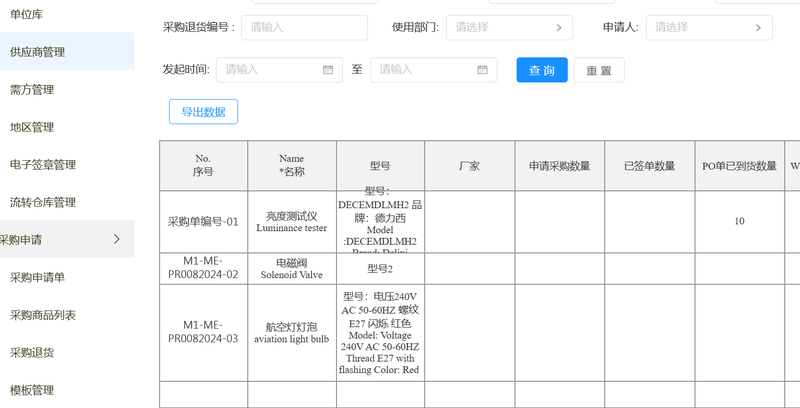
Task: Select 采购商品列表 in sidebar
Action: pos(43,315)
